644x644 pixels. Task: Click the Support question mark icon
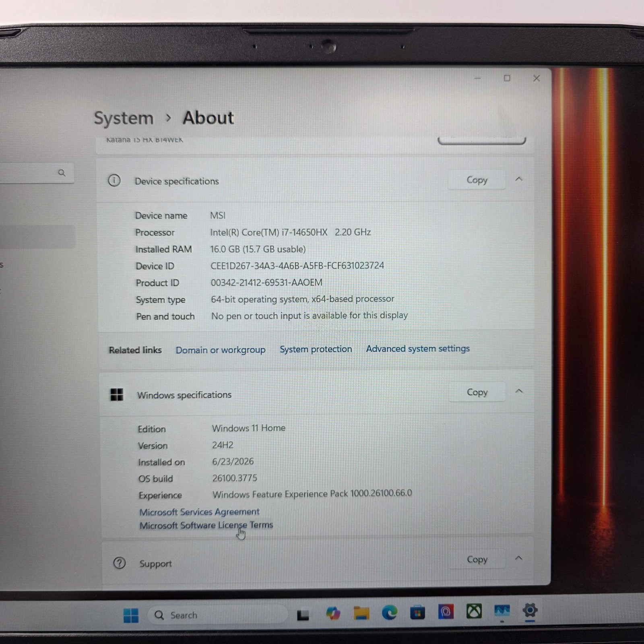tap(120, 563)
